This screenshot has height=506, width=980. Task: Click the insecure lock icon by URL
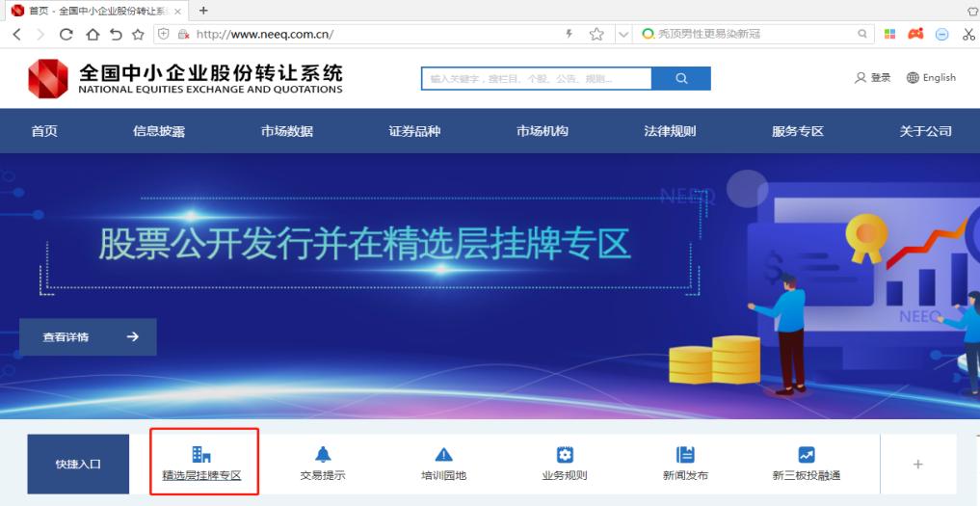tap(182, 35)
